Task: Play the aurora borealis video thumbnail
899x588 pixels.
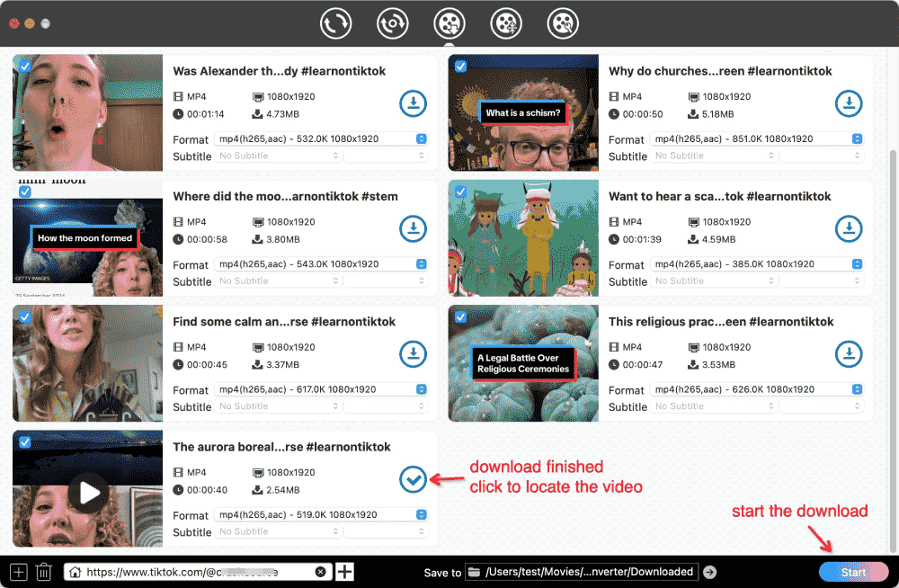Action: (x=87, y=493)
